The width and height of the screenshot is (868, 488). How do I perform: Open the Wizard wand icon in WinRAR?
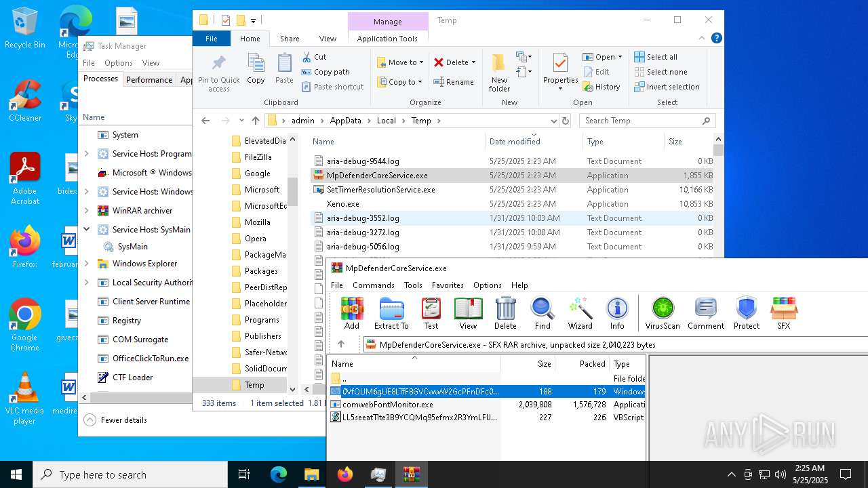pos(580,314)
